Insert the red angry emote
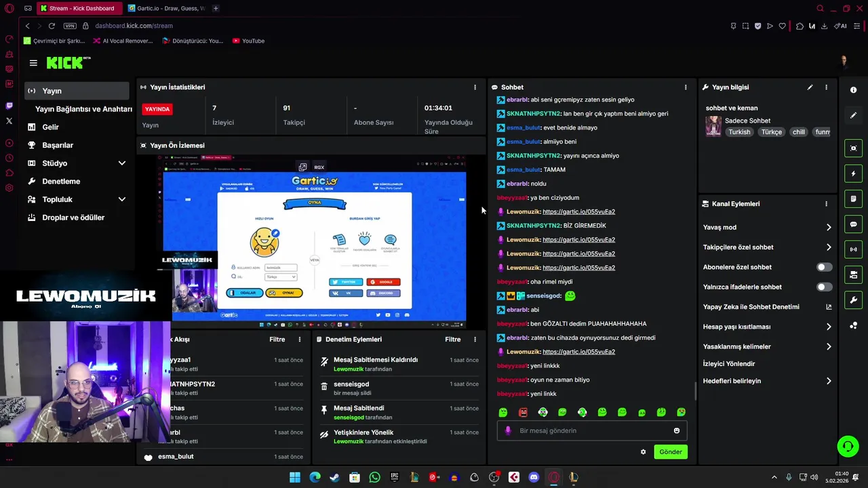The image size is (868, 488). coord(523,412)
